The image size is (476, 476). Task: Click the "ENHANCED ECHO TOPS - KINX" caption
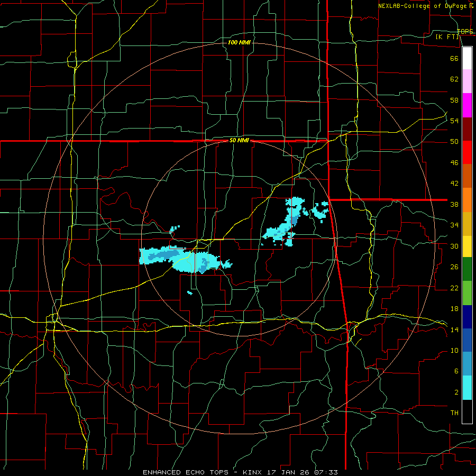click(202, 472)
